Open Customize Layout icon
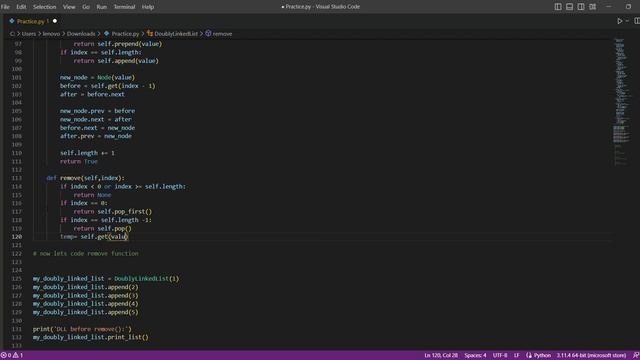The height and width of the screenshot is (360, 640). (592, 7)
